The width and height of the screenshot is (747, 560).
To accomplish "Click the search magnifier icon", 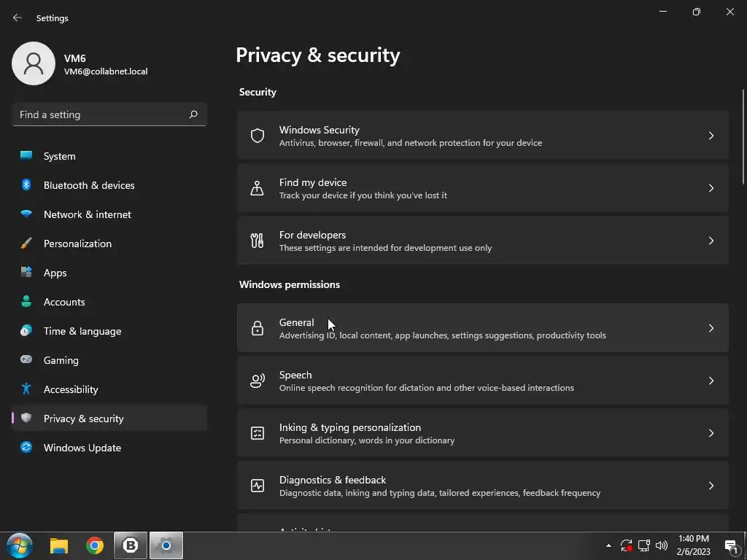I will tap(193, 114).
